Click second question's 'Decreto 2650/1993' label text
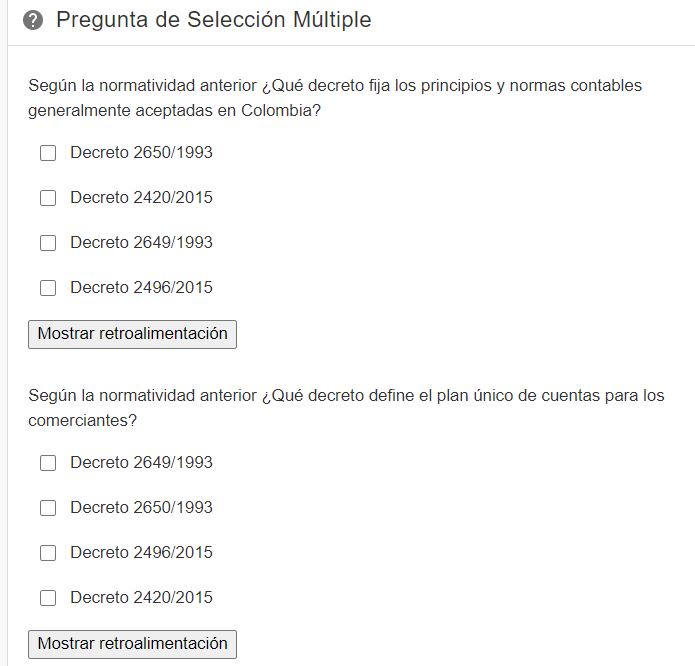Viewport: 695px width, 666px height. pos(141,507)
